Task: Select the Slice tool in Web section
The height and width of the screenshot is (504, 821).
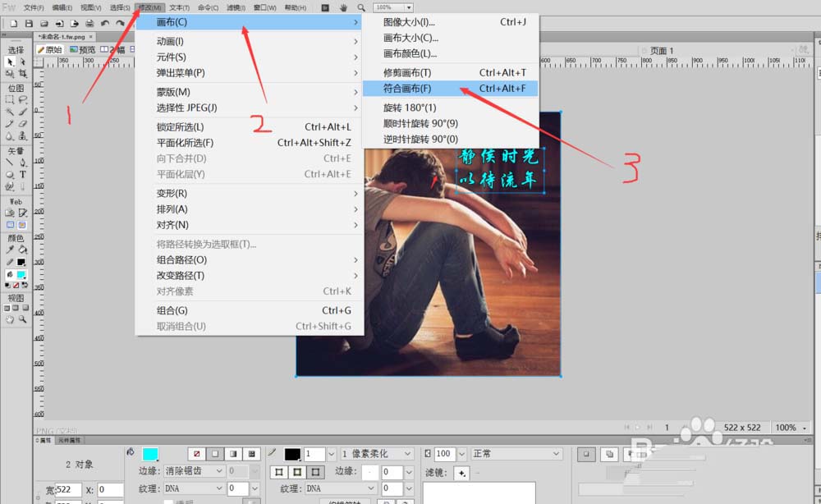Action: [22, 213]
